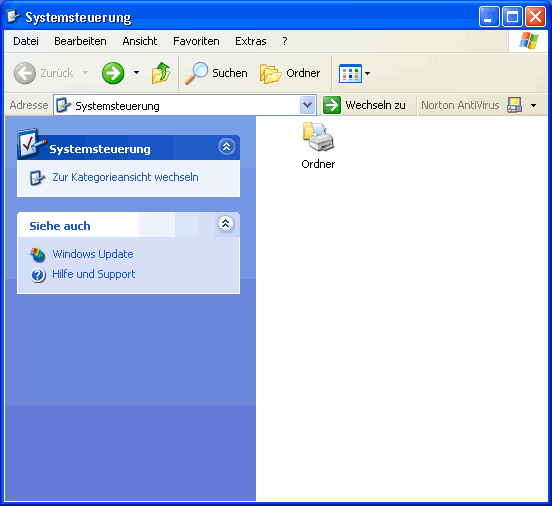This screenshot has height=506, width=552.
Task: Click the Windows Update globe icon
Action: [x=38, y=255]
